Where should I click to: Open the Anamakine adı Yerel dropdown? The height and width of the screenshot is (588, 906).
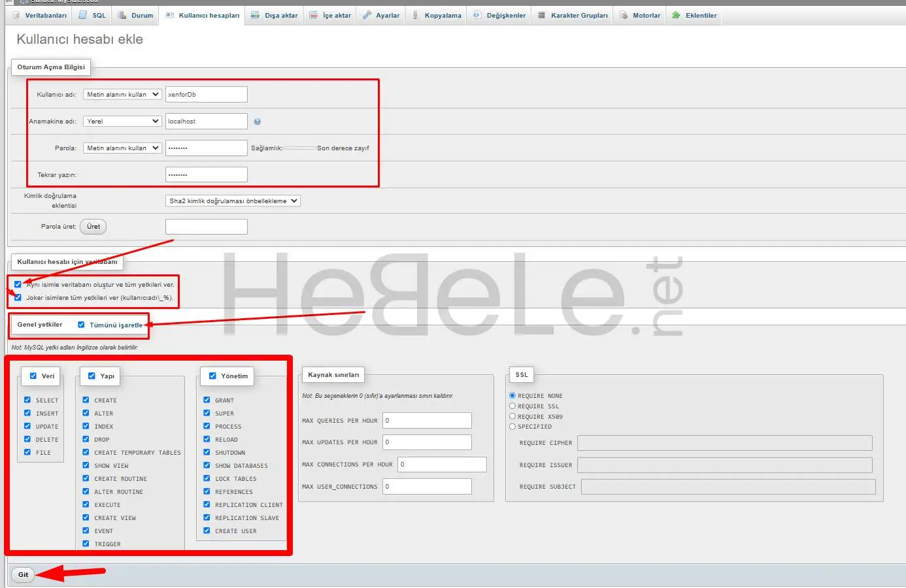tap(122, 122)
